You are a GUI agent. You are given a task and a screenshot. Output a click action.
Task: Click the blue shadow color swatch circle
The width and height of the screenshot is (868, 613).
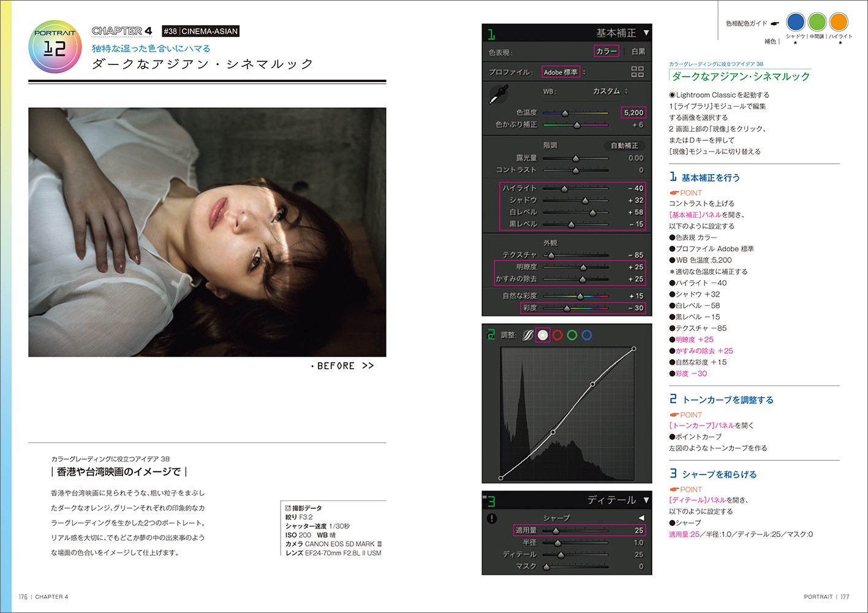pyautogui.click(x=795, y=22)
